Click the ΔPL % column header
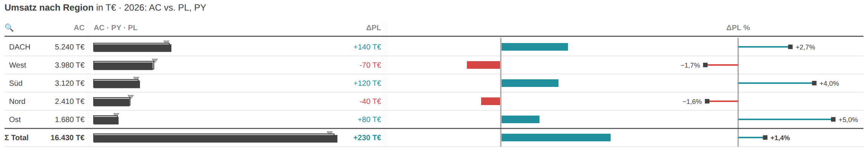868x153 pixels. coord(738,28)
